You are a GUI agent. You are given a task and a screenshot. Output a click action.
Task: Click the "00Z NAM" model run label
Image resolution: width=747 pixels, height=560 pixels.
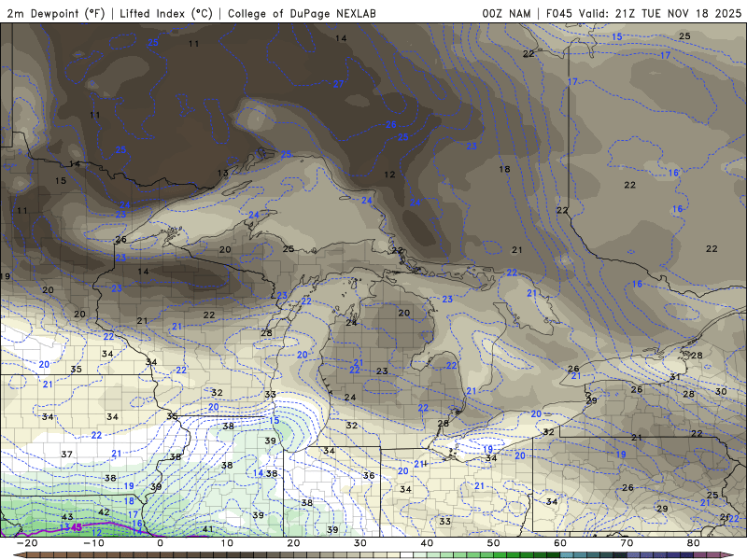(x=506, y=13)
